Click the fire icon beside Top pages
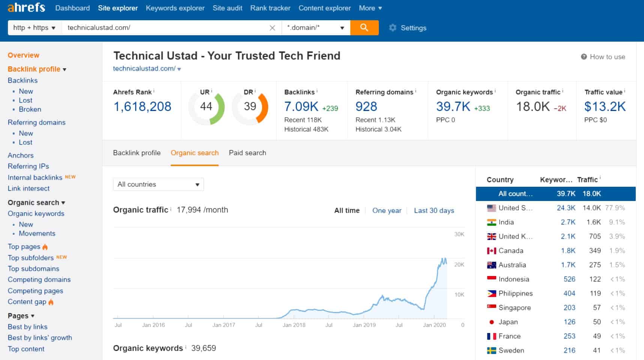644x360 pixels. pyautogui.click(x=45, y=247)
